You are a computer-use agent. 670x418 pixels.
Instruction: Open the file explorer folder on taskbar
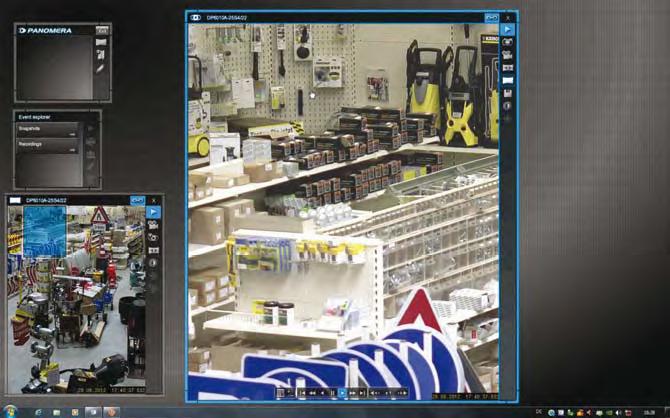pos(56,412)
